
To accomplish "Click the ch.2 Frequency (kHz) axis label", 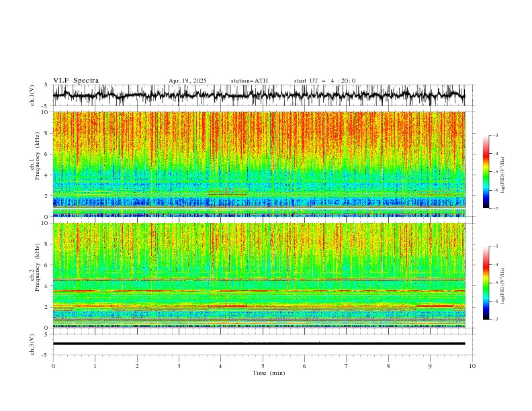I will tap(34, 267).
